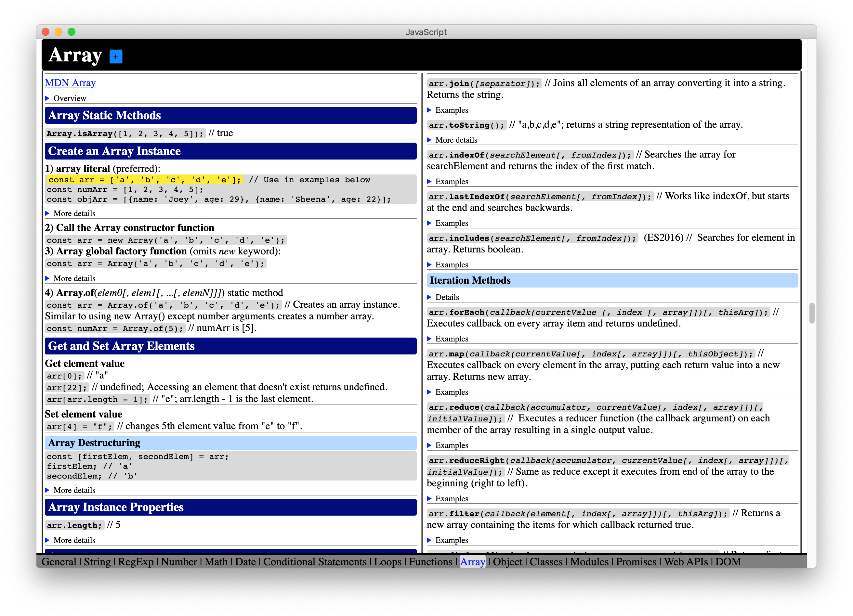Switch to the Math tab
This screenshot has width=853, height=616.
216,562
